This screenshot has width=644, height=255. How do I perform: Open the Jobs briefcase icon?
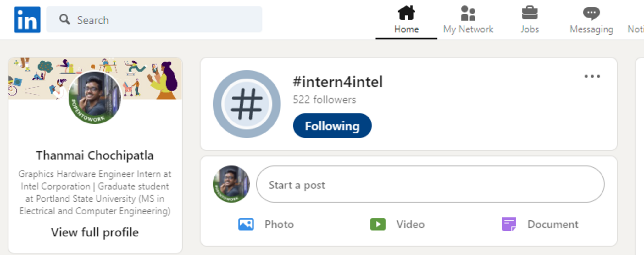530,13
